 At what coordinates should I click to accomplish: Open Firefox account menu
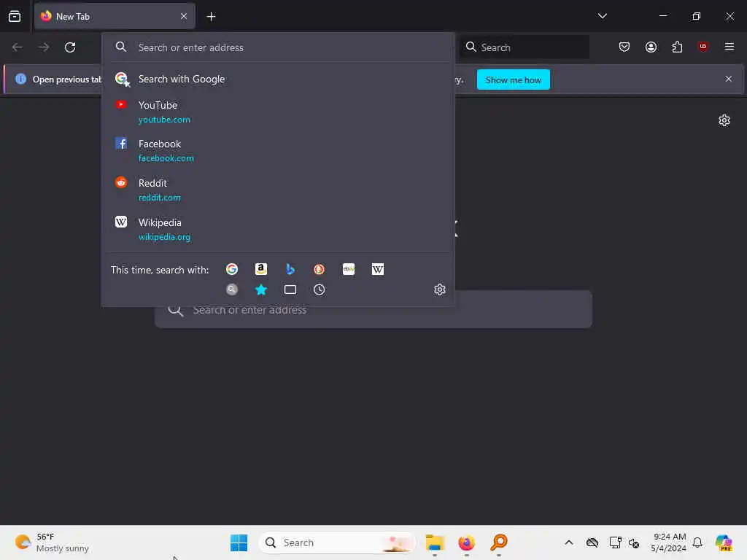[x=651, y=47]
